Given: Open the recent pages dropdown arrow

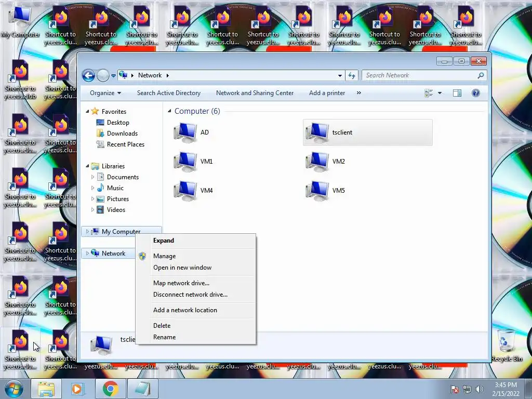Looking at the screenshot, I should 113,76.
